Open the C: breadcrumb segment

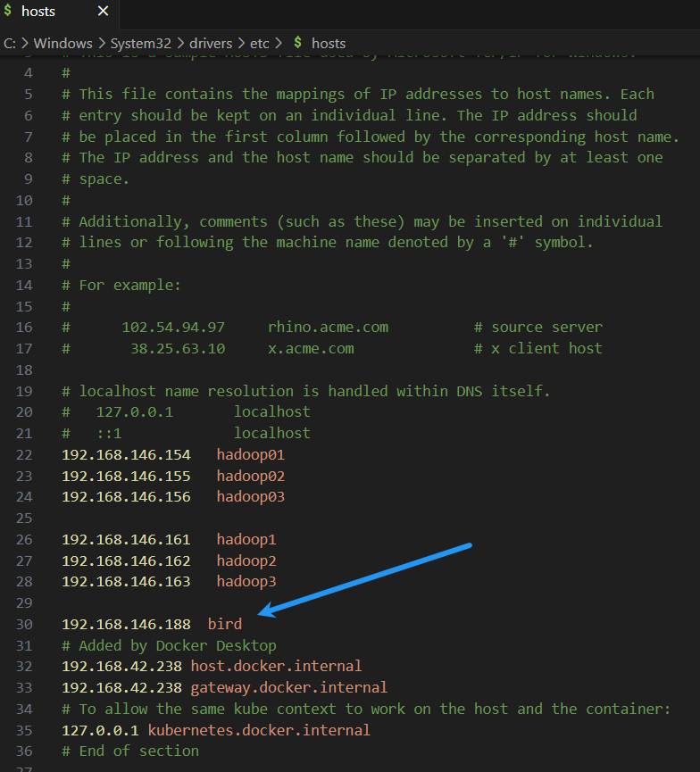(x=9, y=44)
